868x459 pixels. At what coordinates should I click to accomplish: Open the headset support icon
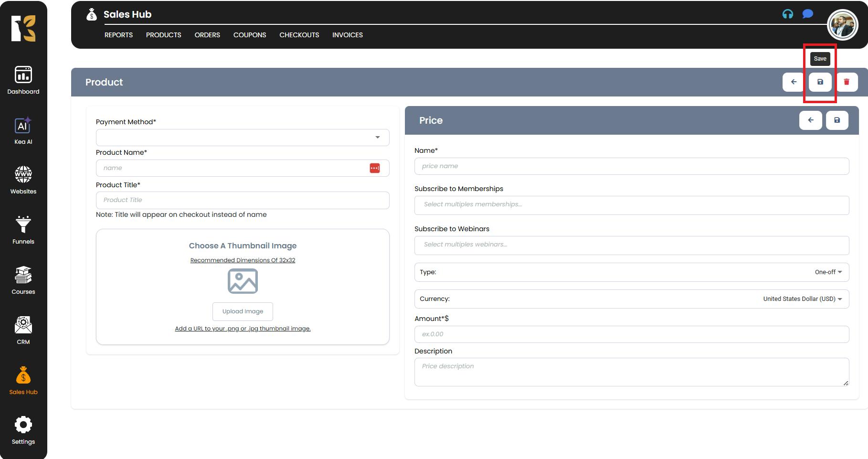tap(787, 14)
